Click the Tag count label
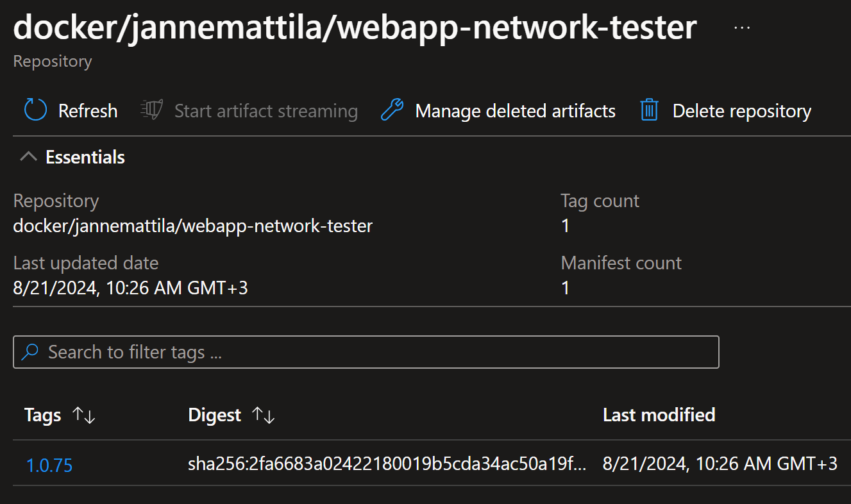The height and width of the screenshot is (504, 851). point(600,201)
